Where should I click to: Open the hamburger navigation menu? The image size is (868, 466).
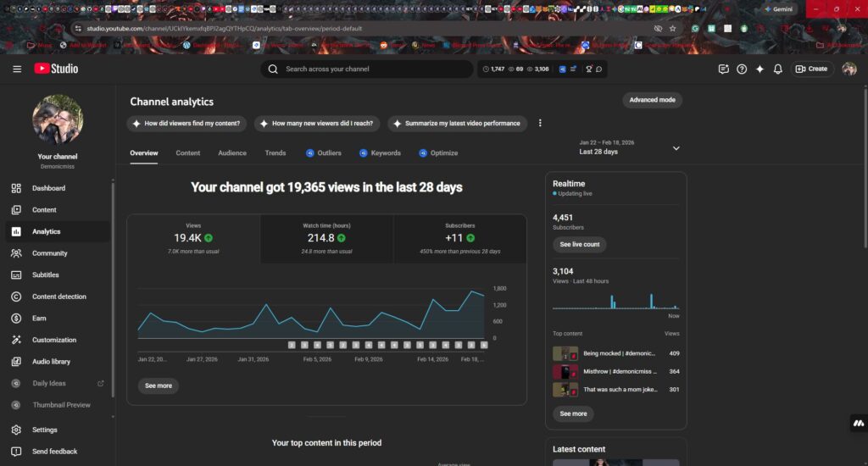click(17, 69)
